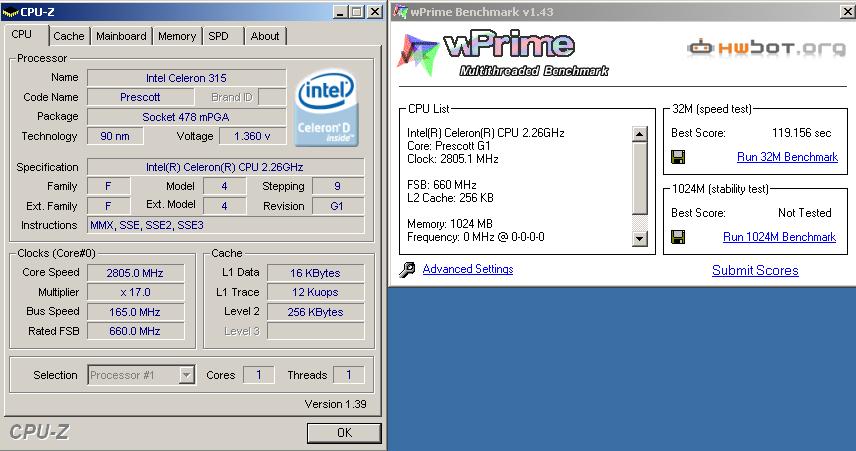Viewport: 856px width, 451px height.
Task: Click the L1 Data value 16 KBytes
Action: pyautogui.click(x=316, y=273)
